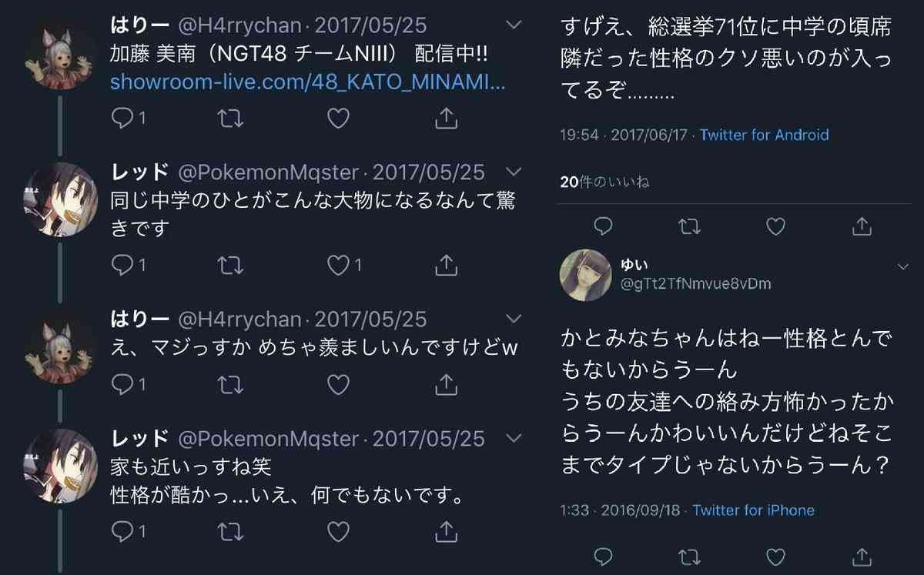Click the Twitter for iPhone source link
The width and height of the screenshot is (924, 575).
coord(753,510)
